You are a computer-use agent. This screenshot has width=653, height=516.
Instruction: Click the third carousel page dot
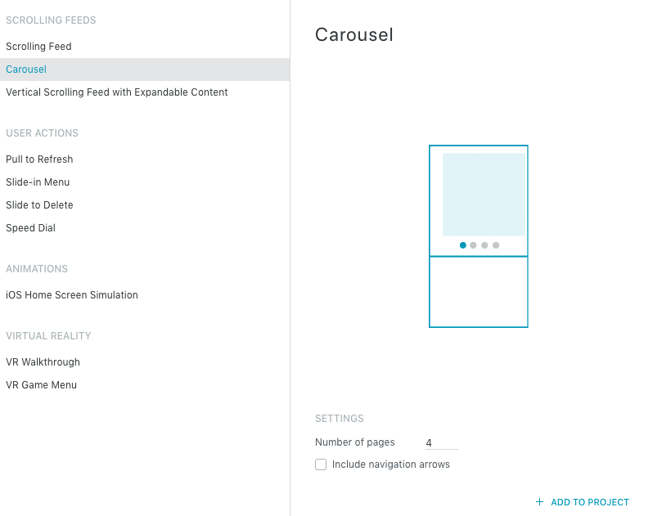485,245
